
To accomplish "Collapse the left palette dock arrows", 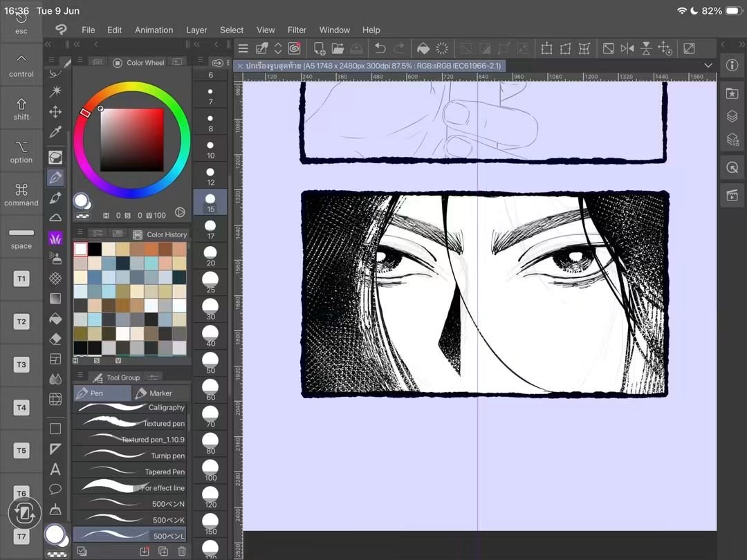I will [x=48, y=44].
